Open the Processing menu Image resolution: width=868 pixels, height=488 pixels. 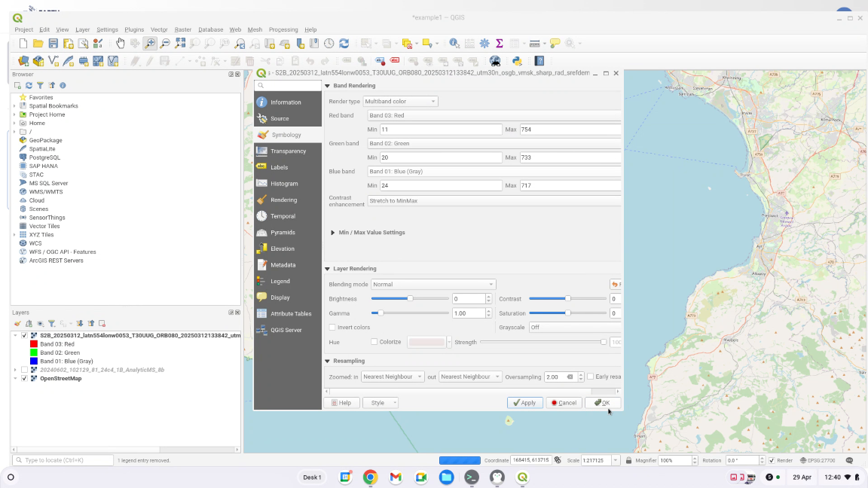(283, 29)
